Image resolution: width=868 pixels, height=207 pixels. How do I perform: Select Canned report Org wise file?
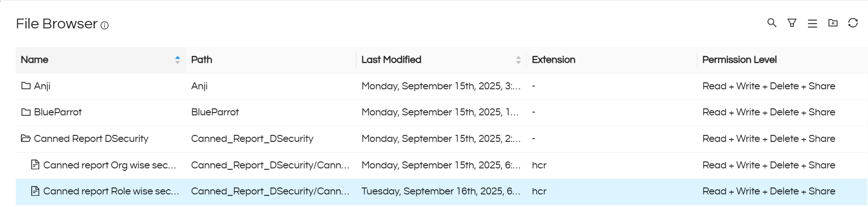(x=109, y=165)
